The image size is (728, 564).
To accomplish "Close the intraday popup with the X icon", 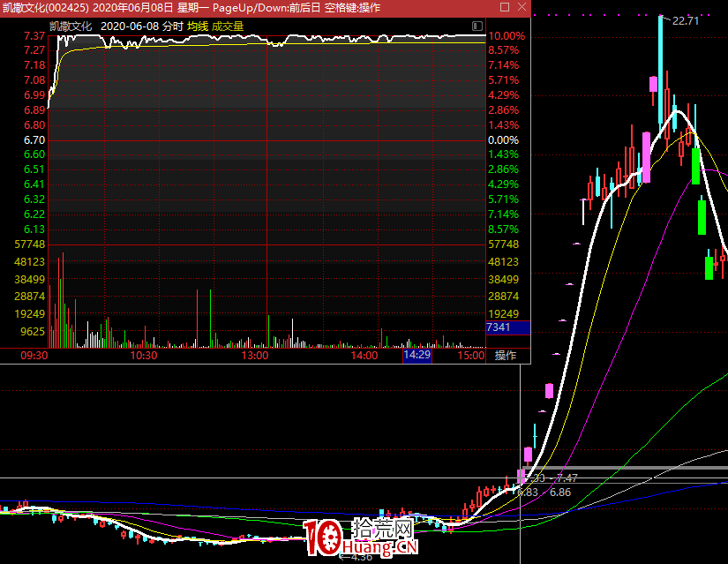I will point(522,8).
